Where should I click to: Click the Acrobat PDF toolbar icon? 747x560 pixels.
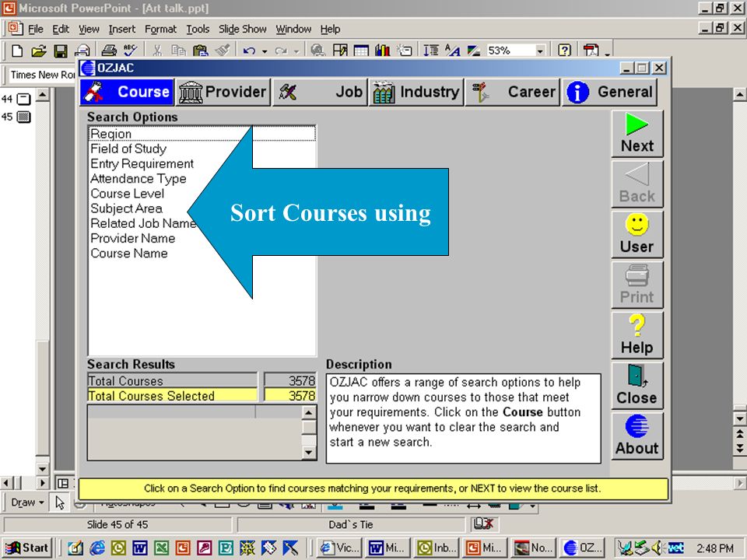click(591, 51)
